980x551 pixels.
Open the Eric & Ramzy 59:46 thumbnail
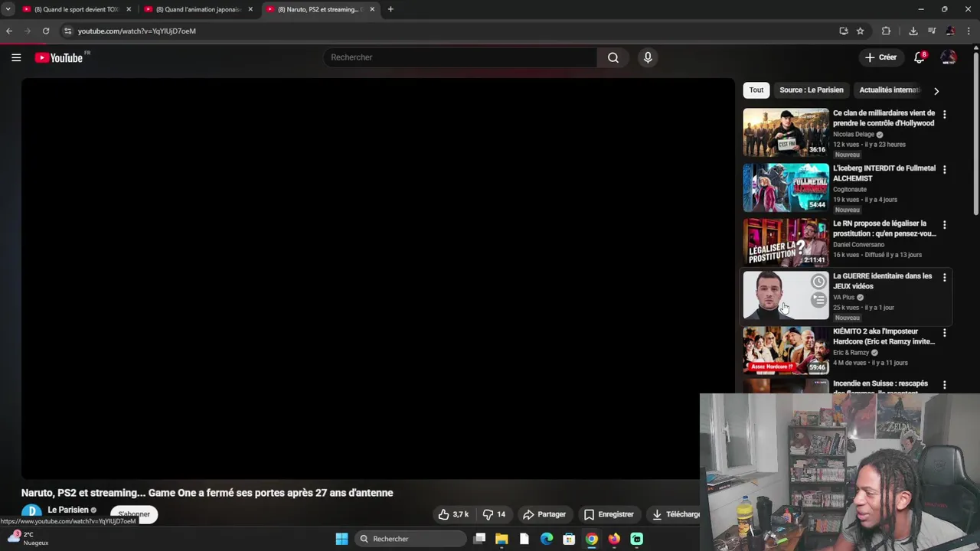coord(786,350)
